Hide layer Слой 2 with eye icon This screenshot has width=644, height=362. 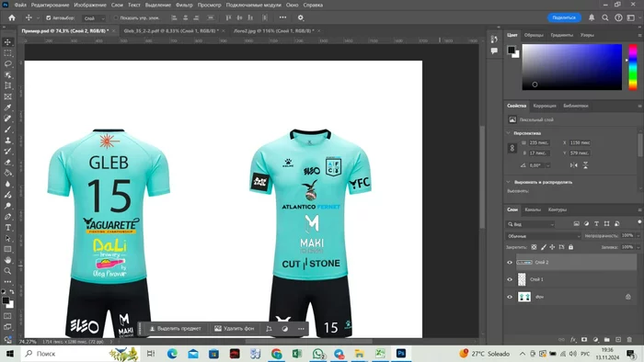pos(510,263)
